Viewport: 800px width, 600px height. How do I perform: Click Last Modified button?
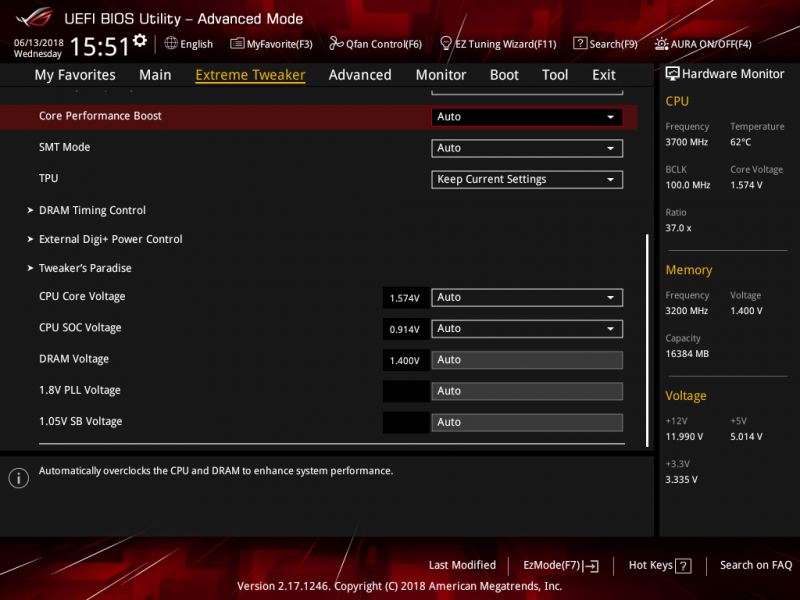coord(462,565)
